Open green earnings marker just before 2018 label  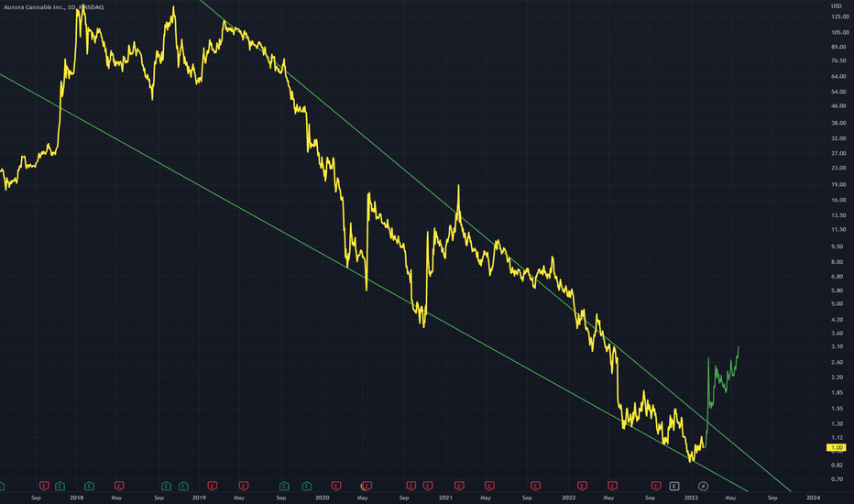coord(60,486)
